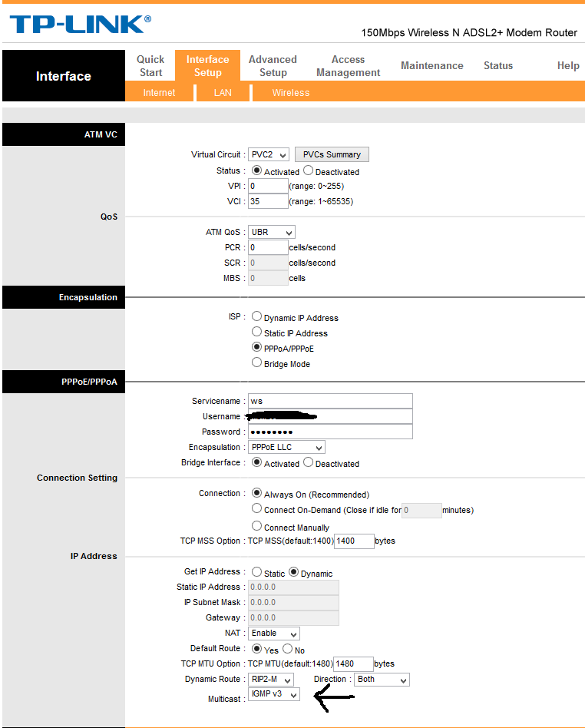
Task: Click the TP-LINK logo
Action: [x=80, y=24]
